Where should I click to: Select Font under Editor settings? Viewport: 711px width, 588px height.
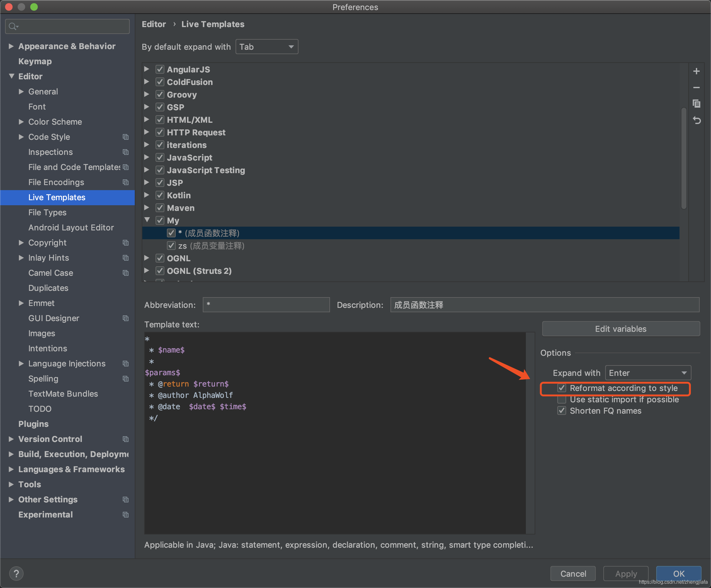pos(37,107)
